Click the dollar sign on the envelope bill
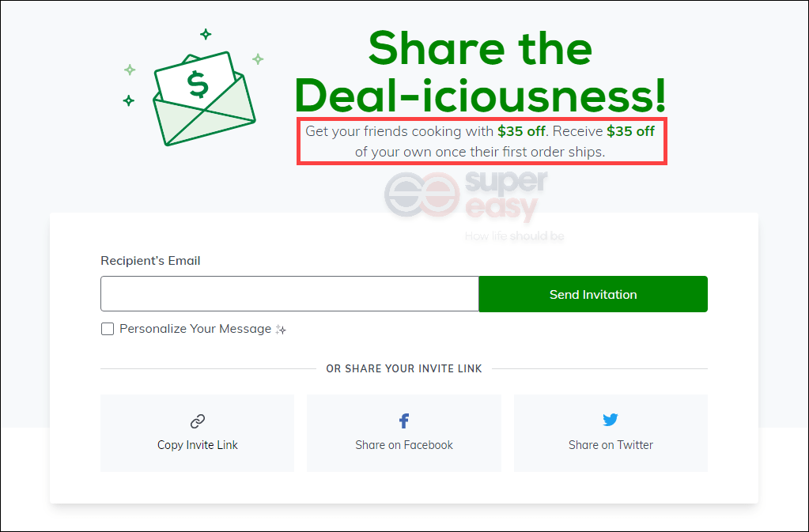The image size is (809, 532). [x=198, y=85]
